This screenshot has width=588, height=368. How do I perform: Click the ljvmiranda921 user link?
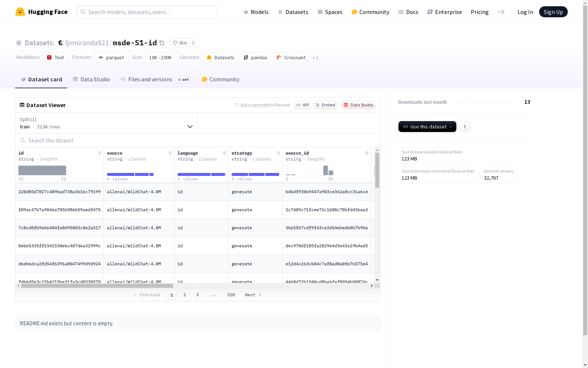[87, 43]
